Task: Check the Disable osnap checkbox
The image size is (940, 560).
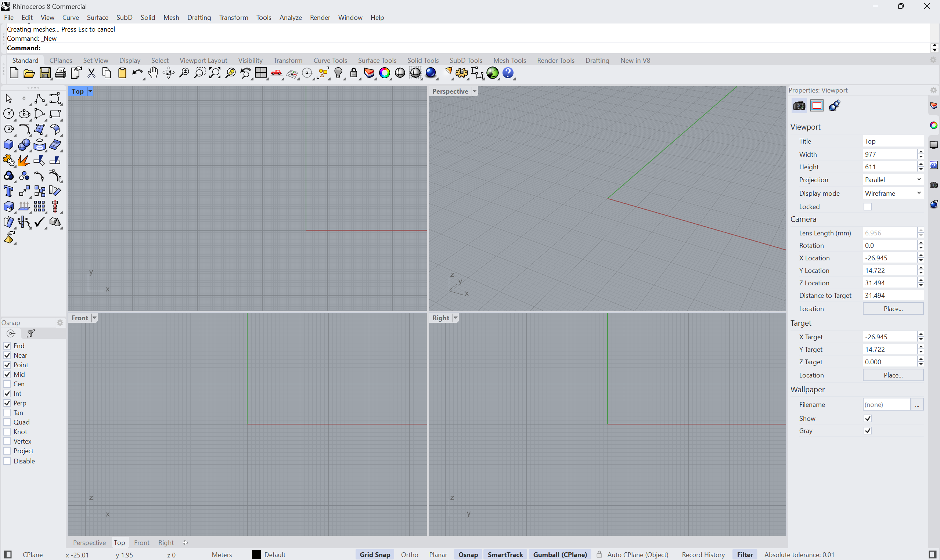Action: pos(7,461)
